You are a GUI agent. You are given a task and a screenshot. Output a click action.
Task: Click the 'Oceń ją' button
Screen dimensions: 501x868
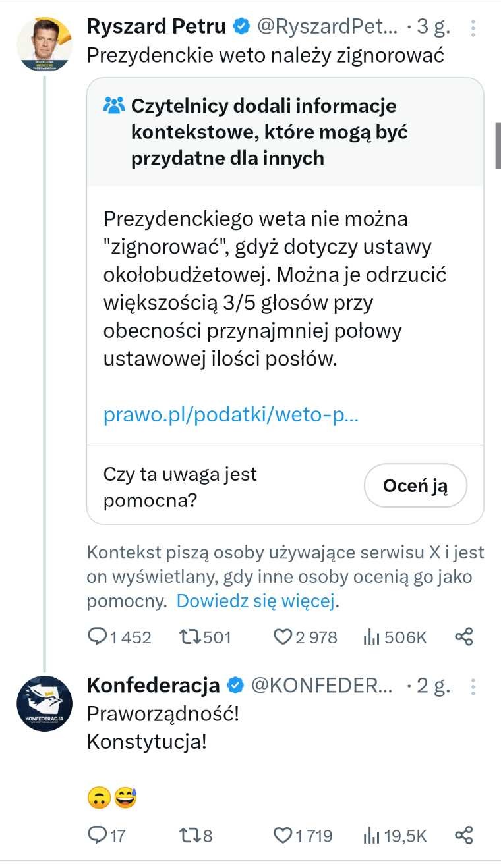(415, 486)
